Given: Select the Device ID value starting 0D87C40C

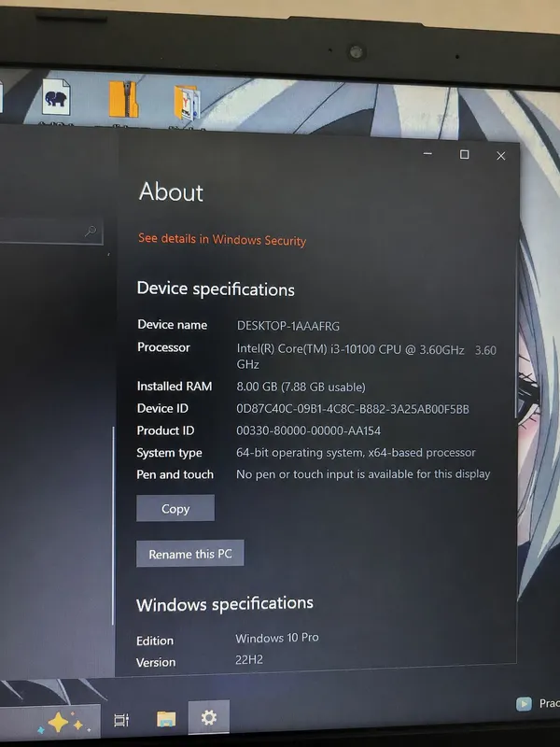Looking at the screenshot, I should coord(353,409).
